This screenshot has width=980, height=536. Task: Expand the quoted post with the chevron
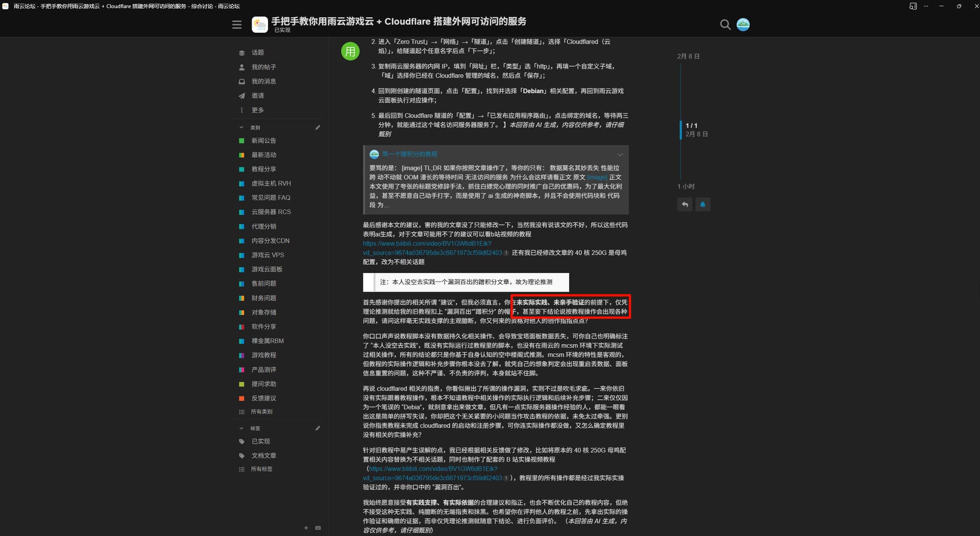tap(620, 155)
